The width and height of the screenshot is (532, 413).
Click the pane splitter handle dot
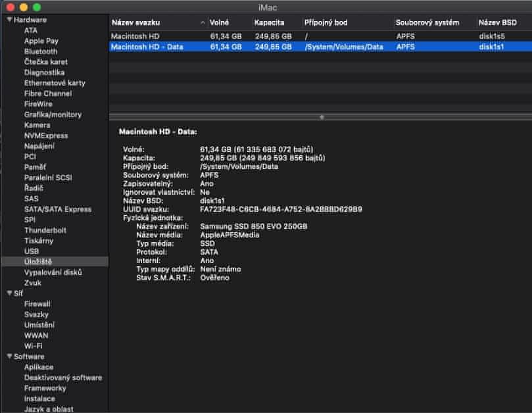(x=321, y=117)
